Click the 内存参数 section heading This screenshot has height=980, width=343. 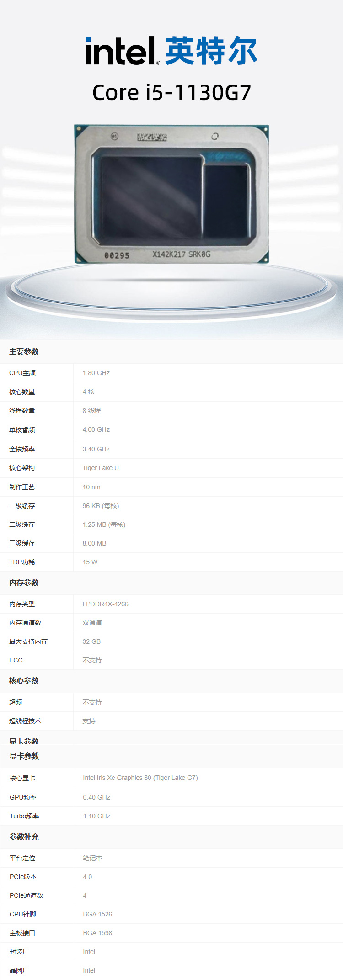click(x=24, y=583)
